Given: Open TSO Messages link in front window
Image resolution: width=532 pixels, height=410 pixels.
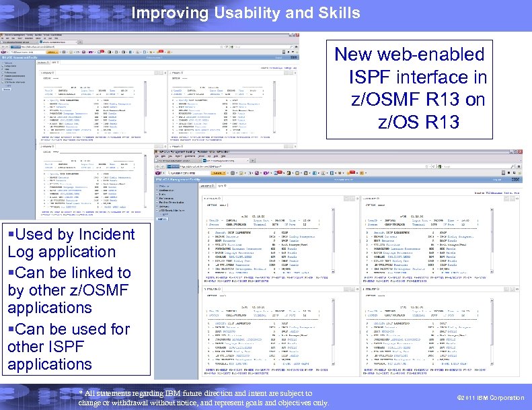Looking at the screenshot, I should (494, 193).
